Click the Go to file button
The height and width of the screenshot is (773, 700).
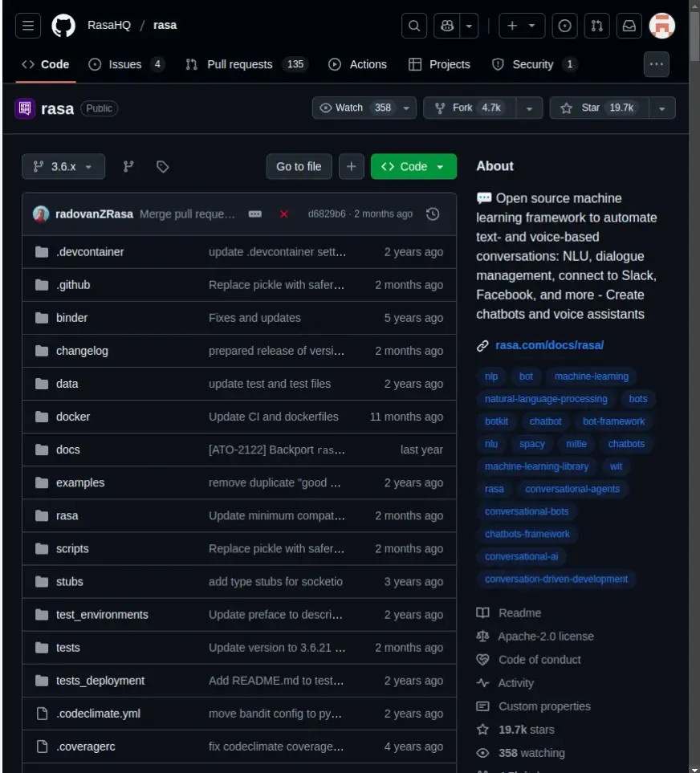click(x=299, y=166)
